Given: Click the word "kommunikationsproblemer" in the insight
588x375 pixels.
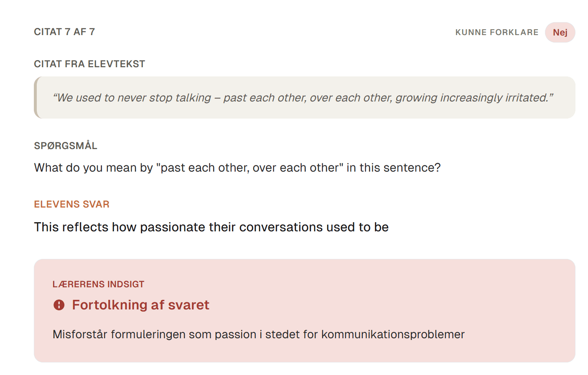Looking at the screenshot, I should 393,334.
